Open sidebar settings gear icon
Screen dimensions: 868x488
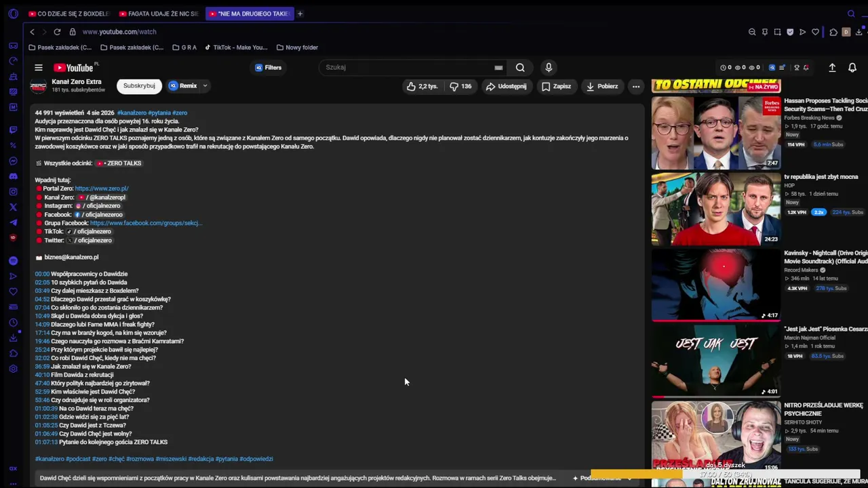(13, 369)
